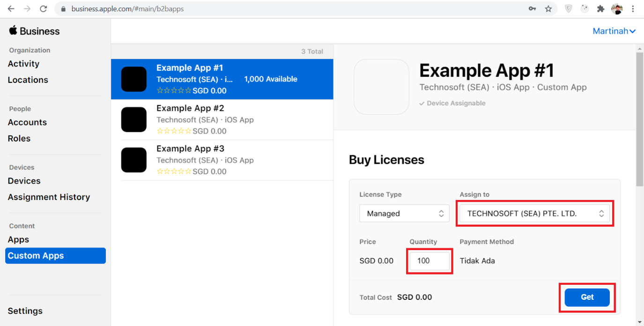Viewport: 644px width, 326px height.
Task: Click the bookmark star in the address bar
Action: 548,8
